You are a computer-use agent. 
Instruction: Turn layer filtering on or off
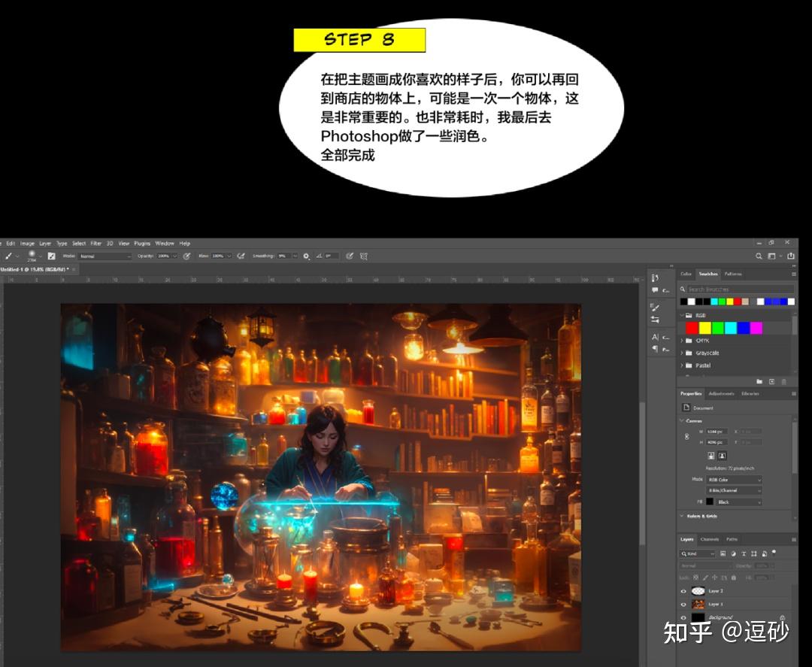(774, 553)
